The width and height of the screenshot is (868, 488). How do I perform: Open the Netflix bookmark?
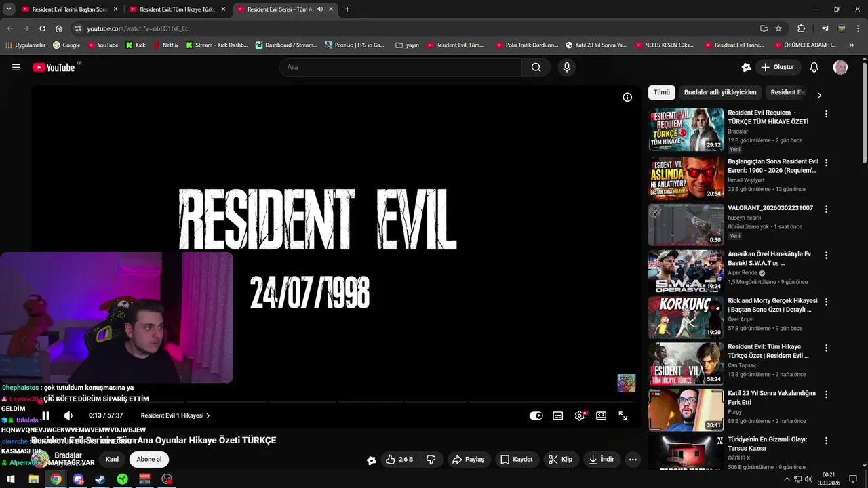166,45
